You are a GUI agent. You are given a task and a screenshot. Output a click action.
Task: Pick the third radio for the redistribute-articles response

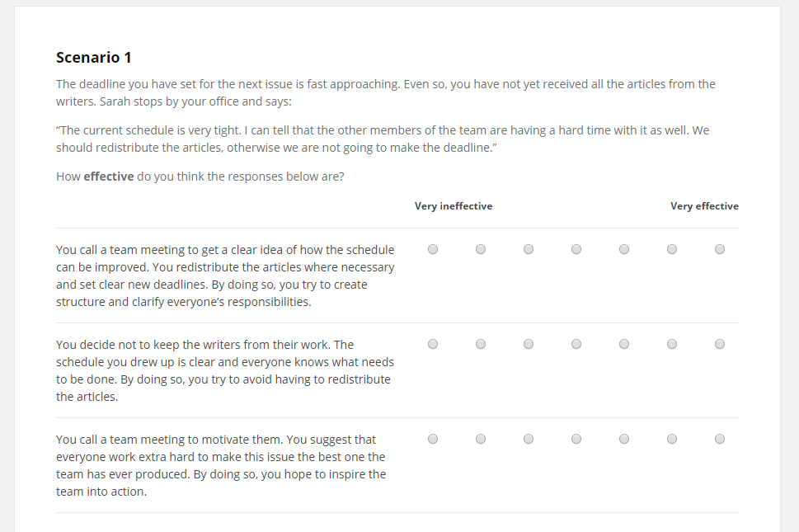[529, 249]
